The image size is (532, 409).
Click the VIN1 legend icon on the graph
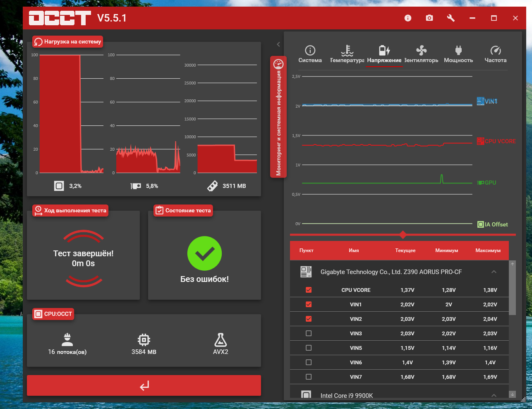(480, 101)
